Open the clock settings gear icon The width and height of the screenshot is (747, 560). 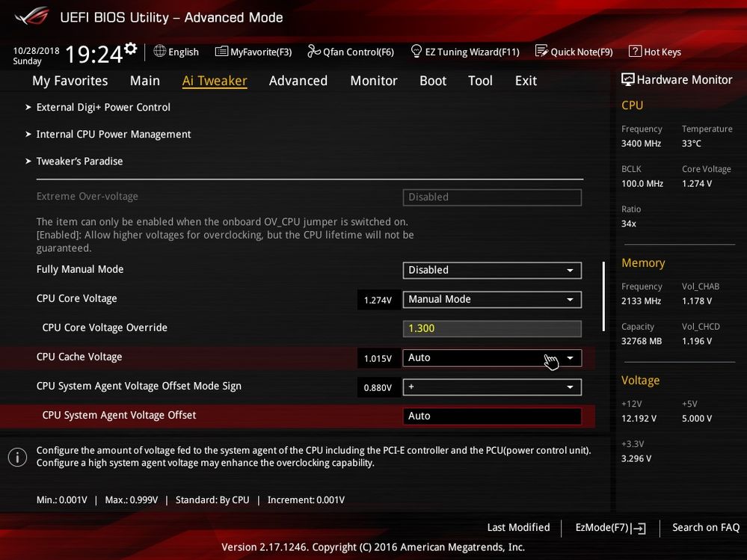point(131,49)
